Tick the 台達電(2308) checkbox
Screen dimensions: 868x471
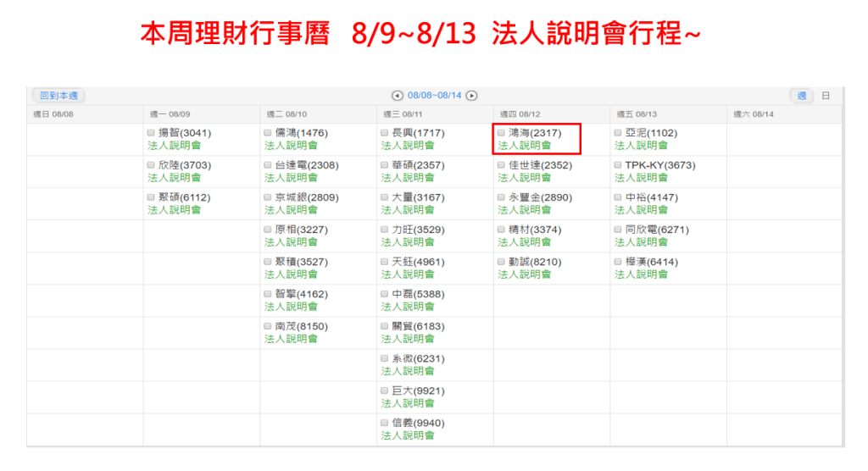pyautogui.click(x=269, y=165)
